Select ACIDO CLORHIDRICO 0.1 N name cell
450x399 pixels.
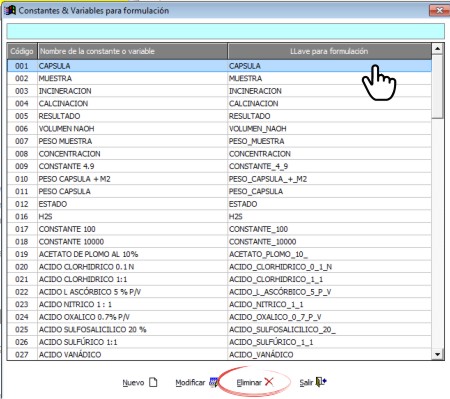click(x=132, y=267)
